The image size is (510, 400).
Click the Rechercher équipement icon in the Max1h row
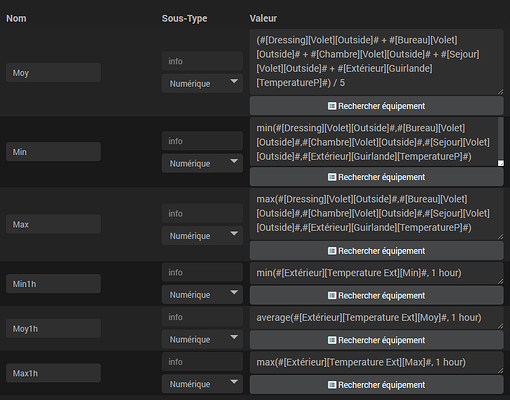pos(332,385)
